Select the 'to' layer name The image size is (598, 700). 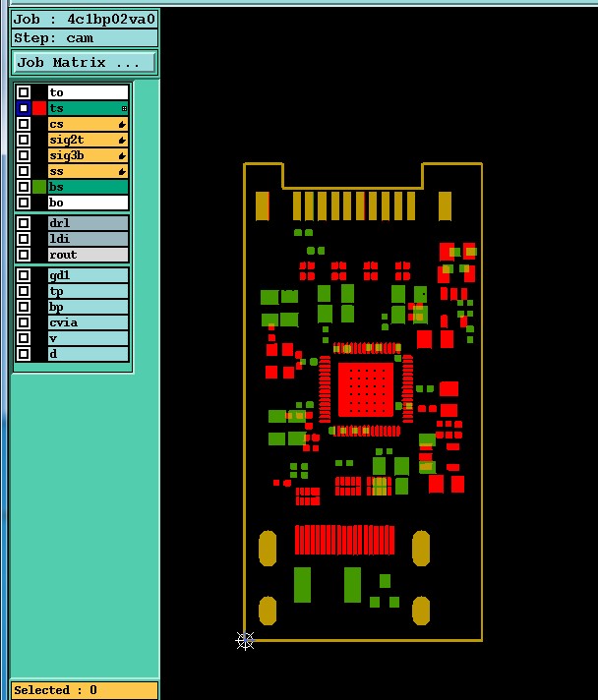click(x=88, y=92)
